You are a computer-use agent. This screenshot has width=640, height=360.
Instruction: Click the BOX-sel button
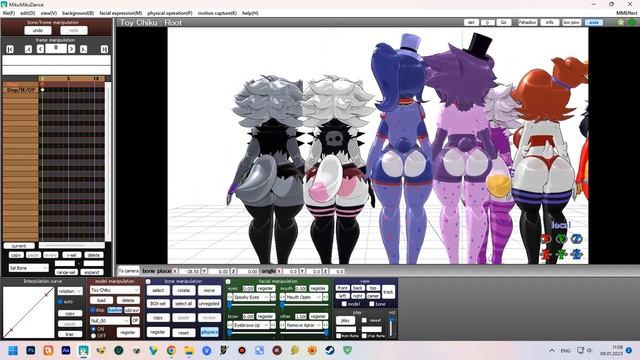pyautogui.click(x=158, y=304)
